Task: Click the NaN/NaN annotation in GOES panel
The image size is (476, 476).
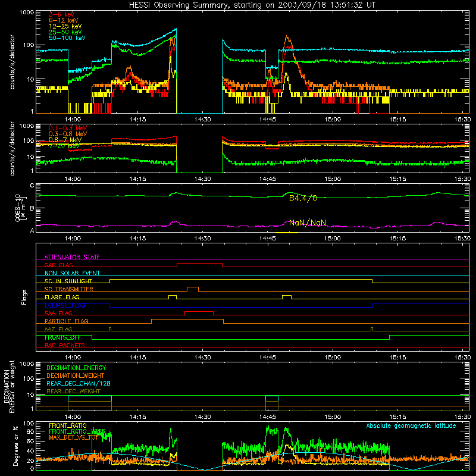Action: [x=307, y=223]
